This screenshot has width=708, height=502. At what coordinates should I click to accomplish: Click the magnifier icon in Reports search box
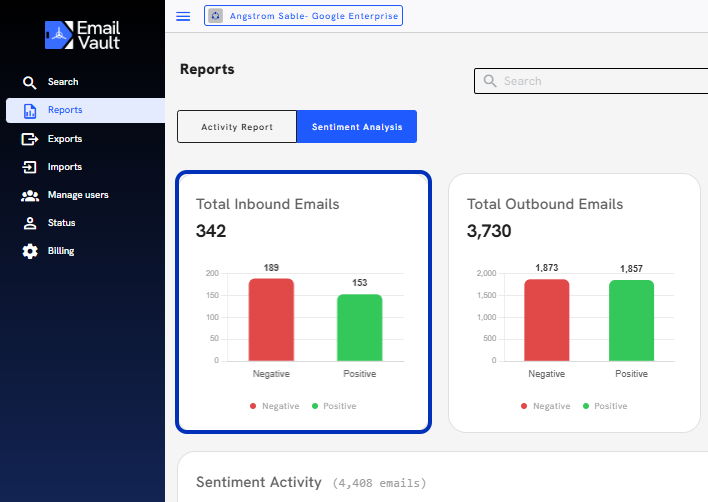pyautogui.click(x=490, y=81)
